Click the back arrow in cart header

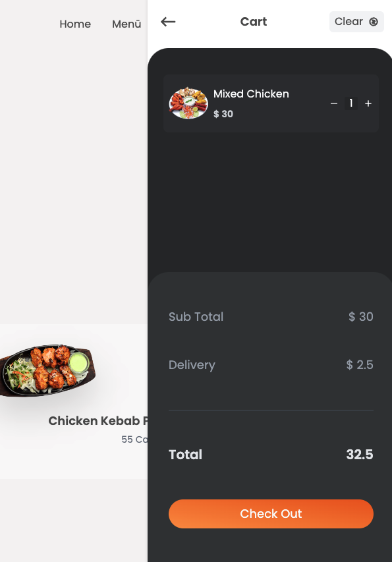point(168,22)
